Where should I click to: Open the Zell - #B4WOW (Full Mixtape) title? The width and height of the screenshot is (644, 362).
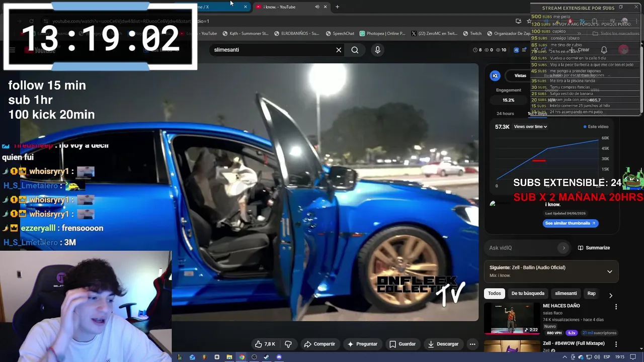574,343
